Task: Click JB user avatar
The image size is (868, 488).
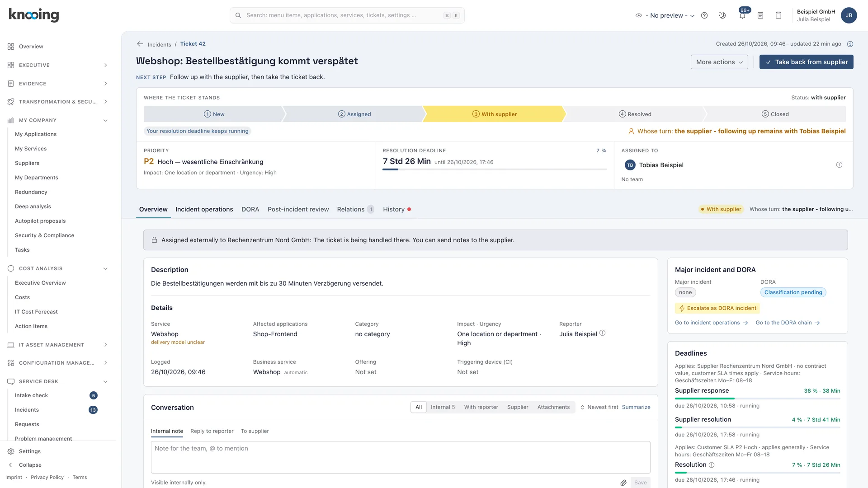Action: coord(849,15)
